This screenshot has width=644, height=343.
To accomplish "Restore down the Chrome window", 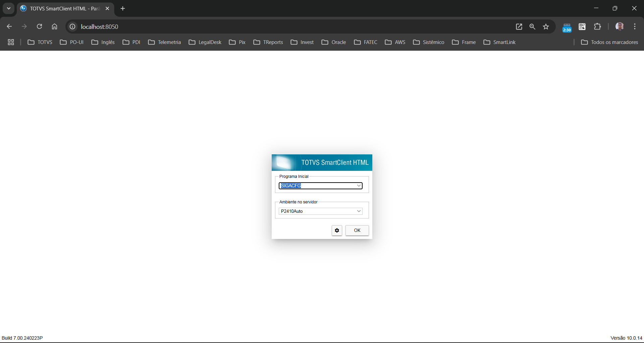I will point(615,8).
